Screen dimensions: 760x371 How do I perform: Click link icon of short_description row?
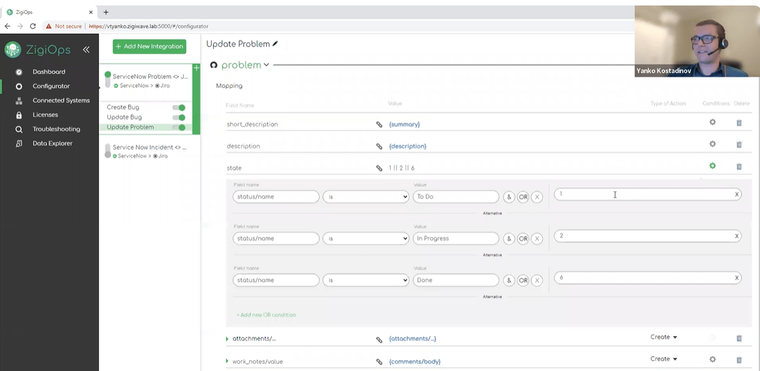379,125
